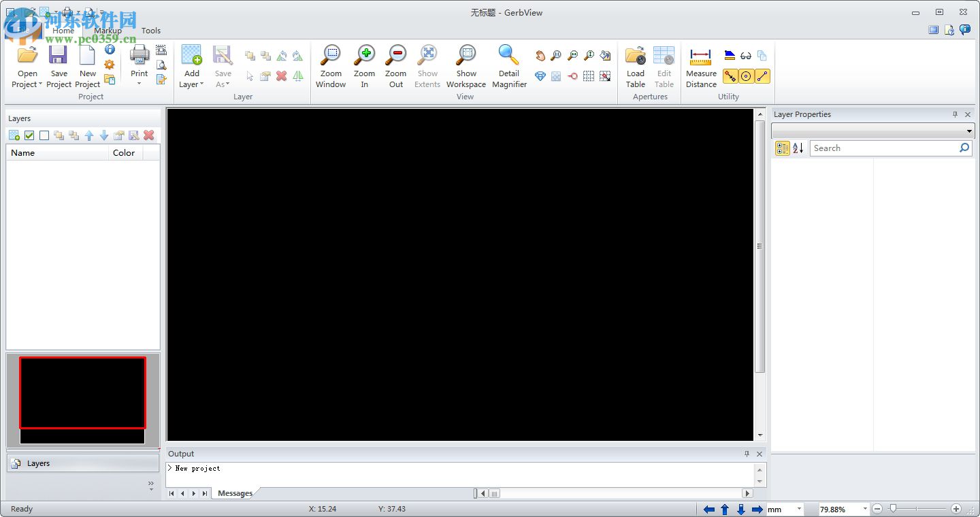Screen dimensions: 980x517
Task: Close the Output panel
Action: click(x=759, y=454)
